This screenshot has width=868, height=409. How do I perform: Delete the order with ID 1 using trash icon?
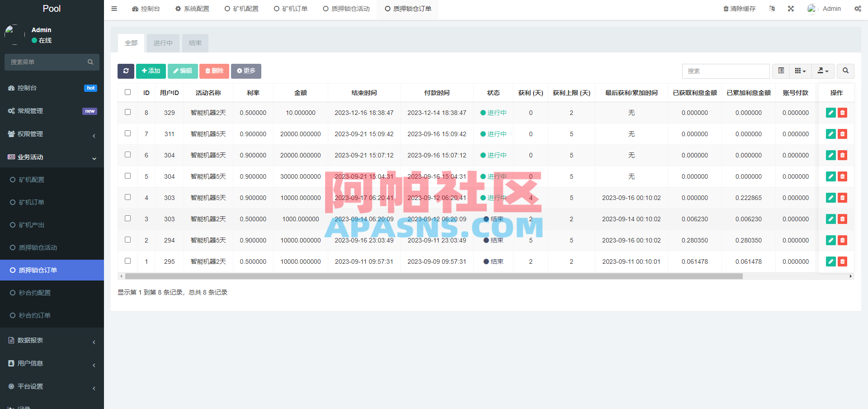pyautogui.click(x=842, y=262)
